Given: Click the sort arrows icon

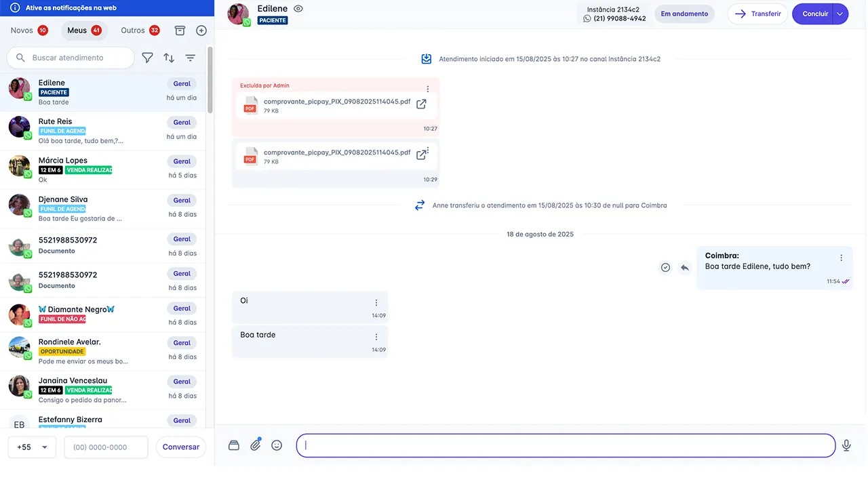Looking at the screenshot, I should (x=169, y=58).
